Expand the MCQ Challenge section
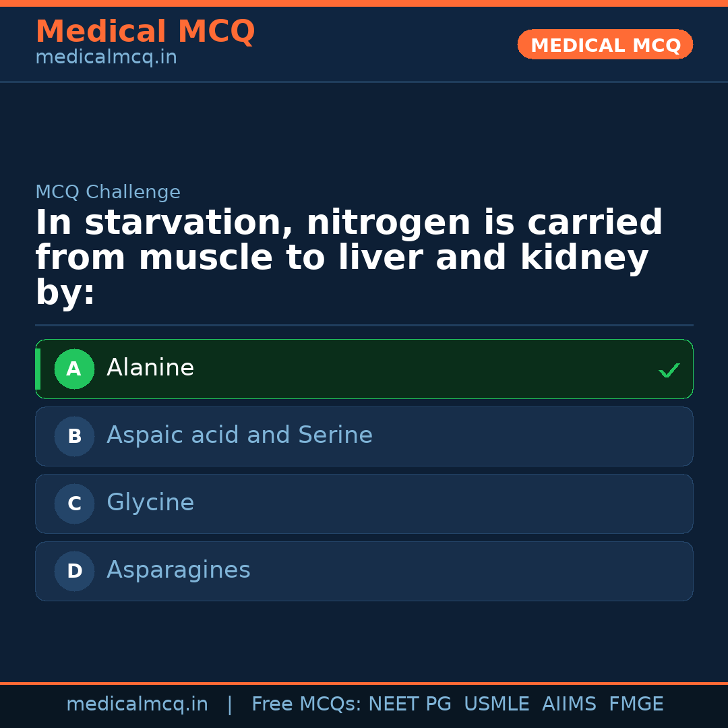728x728 pixels. pos(108,191)
